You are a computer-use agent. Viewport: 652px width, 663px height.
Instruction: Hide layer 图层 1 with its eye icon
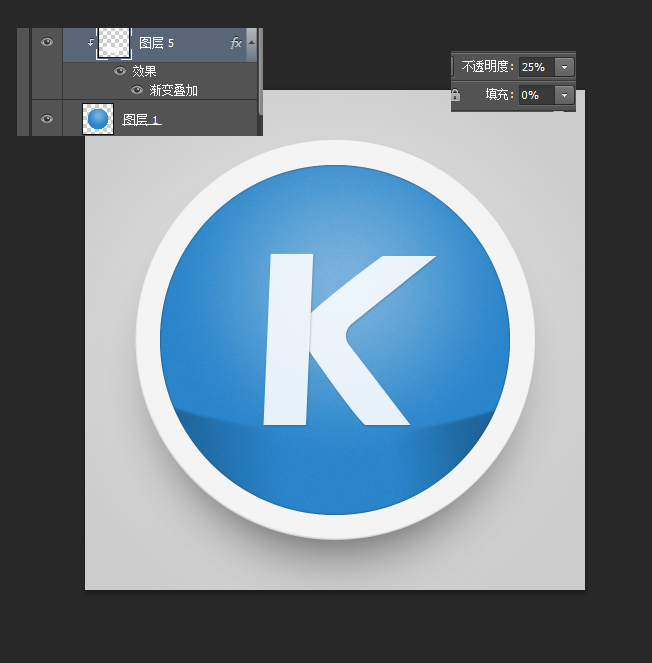pos(46,119)
